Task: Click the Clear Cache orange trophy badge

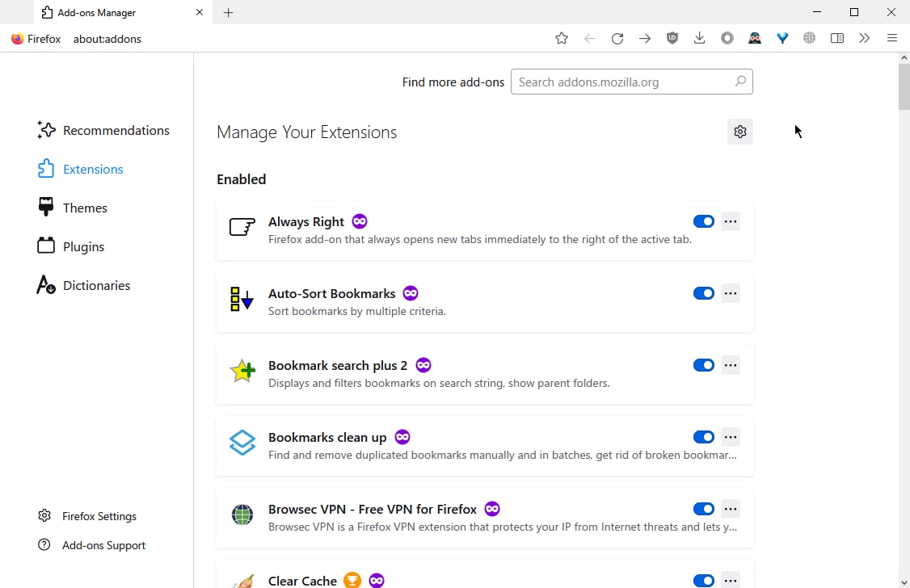Action: pos(352,580)
